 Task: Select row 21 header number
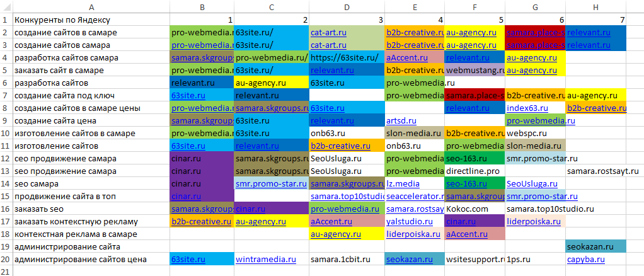(x=6, y=271)
